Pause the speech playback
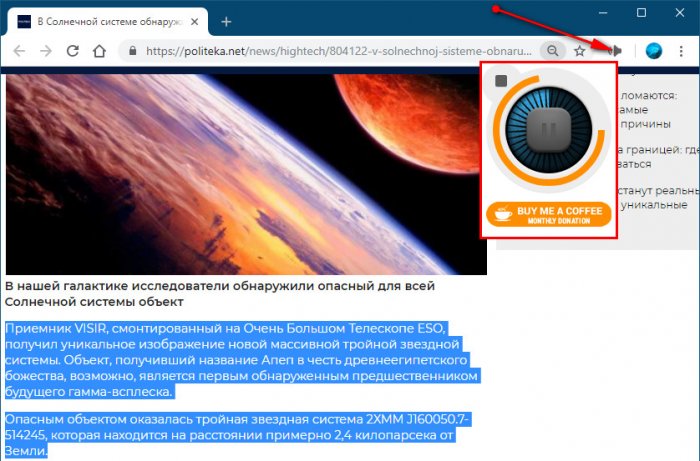The width and height of the screenshot is (700, 461). [x=549, y=129]
